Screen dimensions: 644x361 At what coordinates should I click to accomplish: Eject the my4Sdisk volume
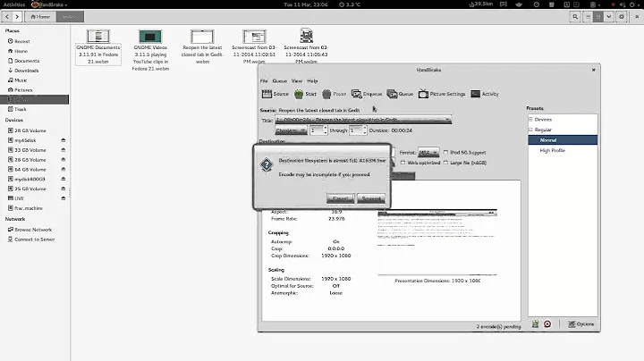[64, 140]
